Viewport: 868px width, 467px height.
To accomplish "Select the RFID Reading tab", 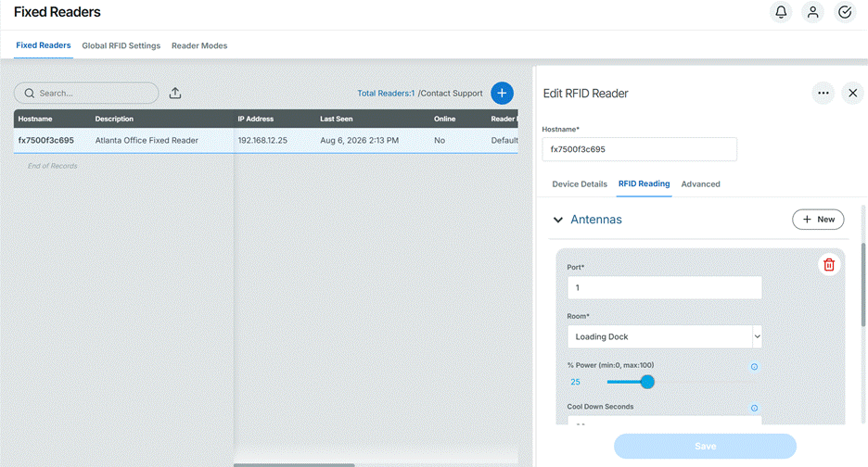I will [x=644, y=183].
